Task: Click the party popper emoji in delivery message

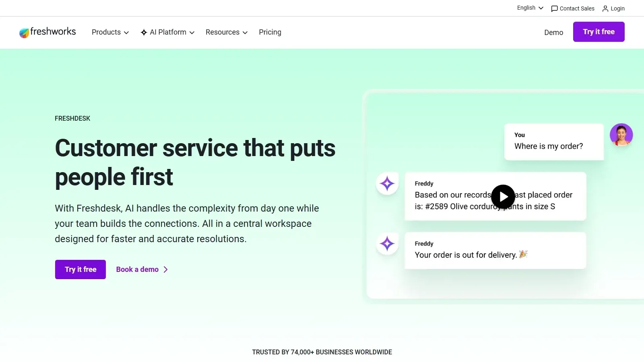Action: (x=523, y=254)
